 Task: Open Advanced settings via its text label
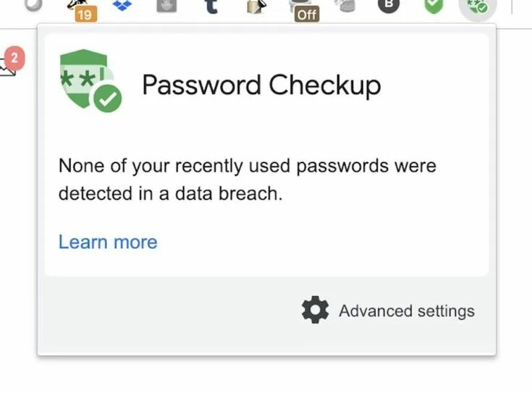pyautogui.click(x=406, y=311)
